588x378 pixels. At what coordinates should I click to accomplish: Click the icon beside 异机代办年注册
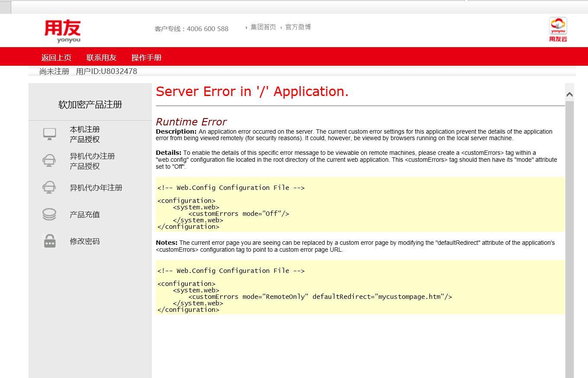[49, 188]
